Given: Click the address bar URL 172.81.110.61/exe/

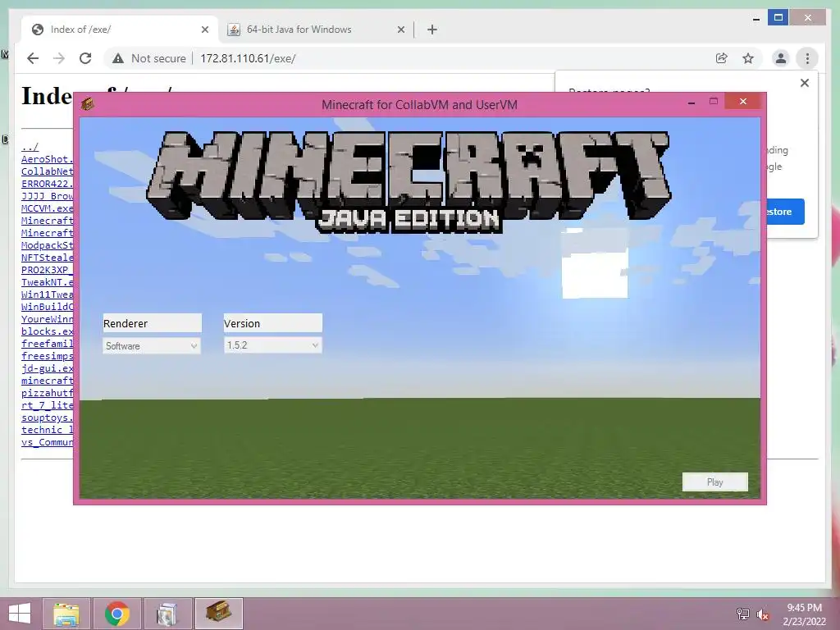Looking at the screenshot, I should coord(248,58).
